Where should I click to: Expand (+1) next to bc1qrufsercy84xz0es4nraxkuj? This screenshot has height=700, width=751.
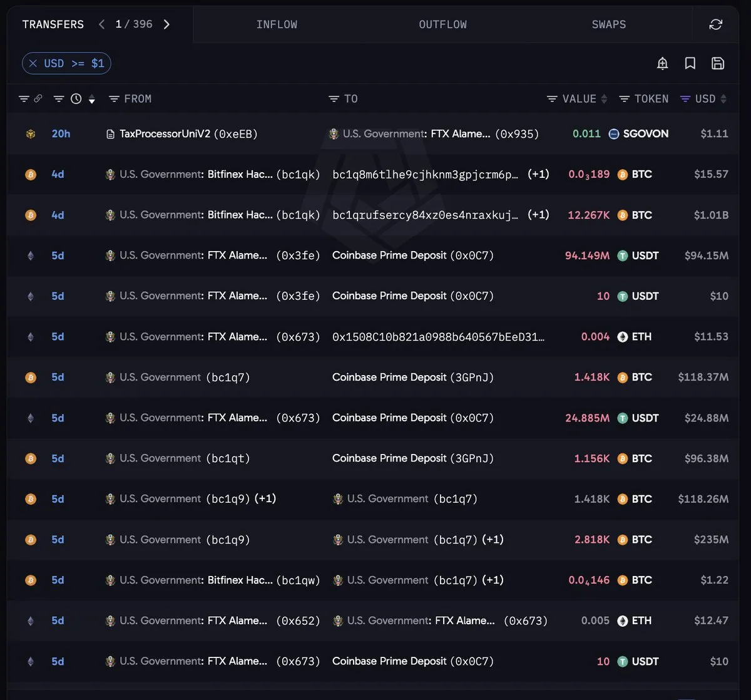(x=538, y=215)
